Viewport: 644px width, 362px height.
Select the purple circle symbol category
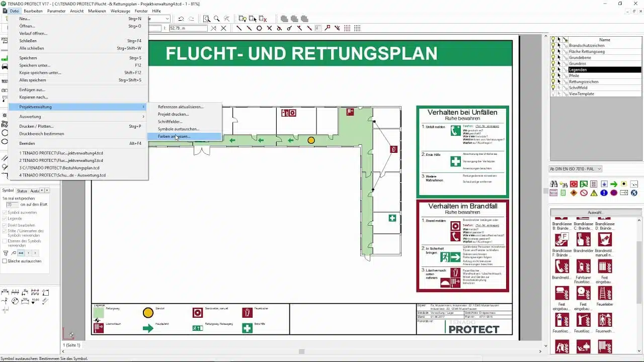(614, 193)
